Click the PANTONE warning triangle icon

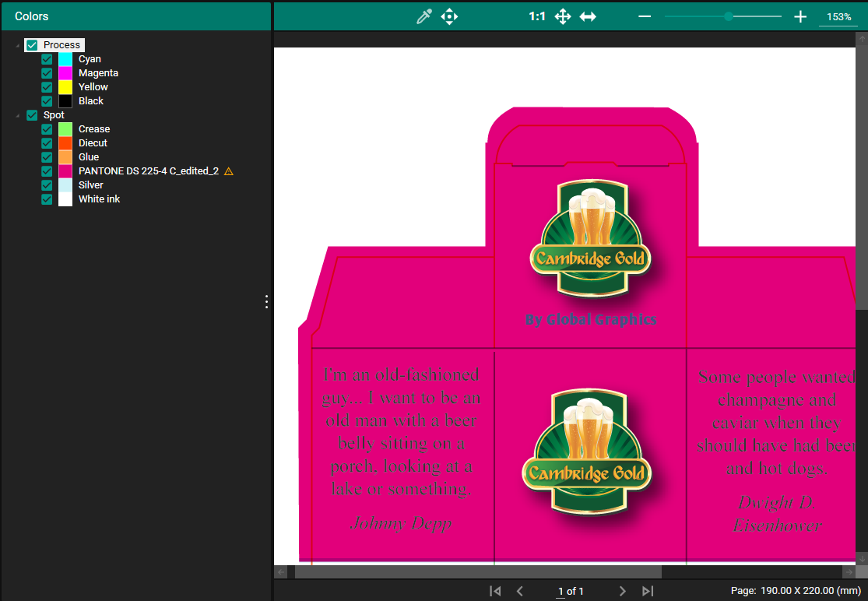tap(228, 171)
